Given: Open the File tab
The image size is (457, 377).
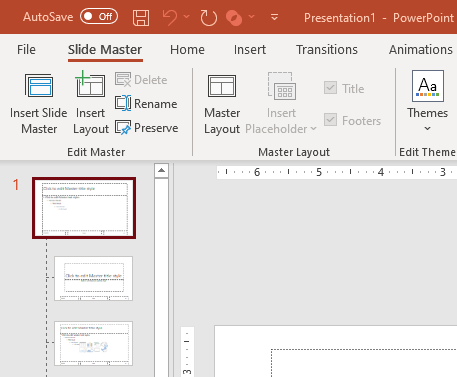Looking at the screenshot, I should click(26, 49).
